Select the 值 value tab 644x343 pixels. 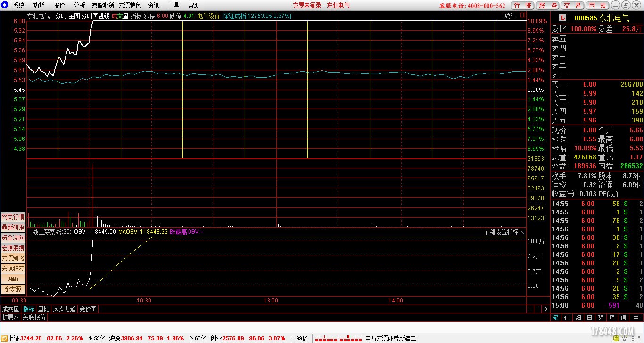click(624, 318)
